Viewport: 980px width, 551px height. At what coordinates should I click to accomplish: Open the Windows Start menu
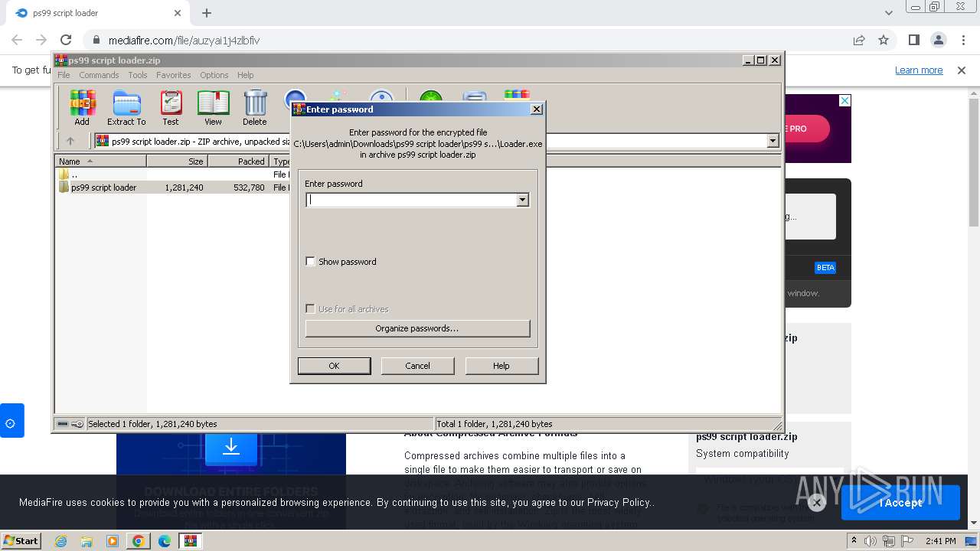point(21,540)
